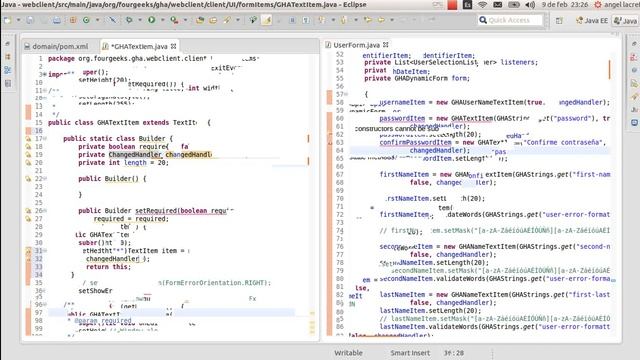Open the mail indicator in system tray
Viewport: 640px width, 360px height.
[498, 5]
